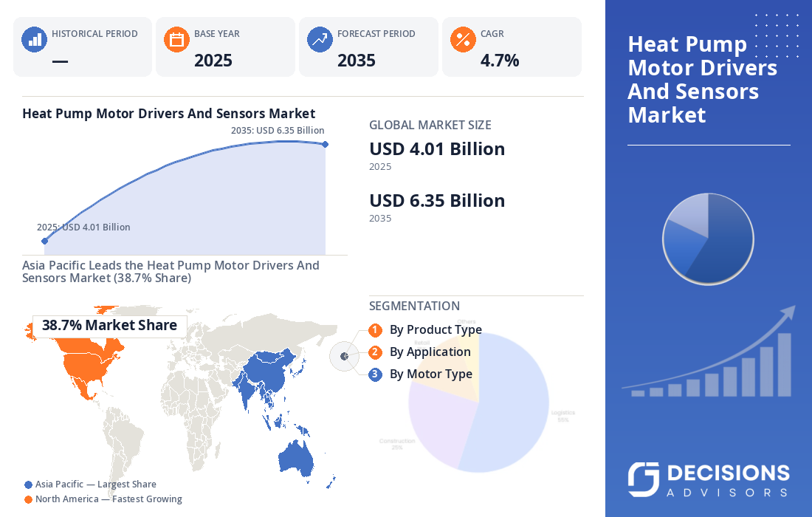Select the By Application segmentation
The width and height of the screenshot is (812, 517).
[x=430, y=352]
